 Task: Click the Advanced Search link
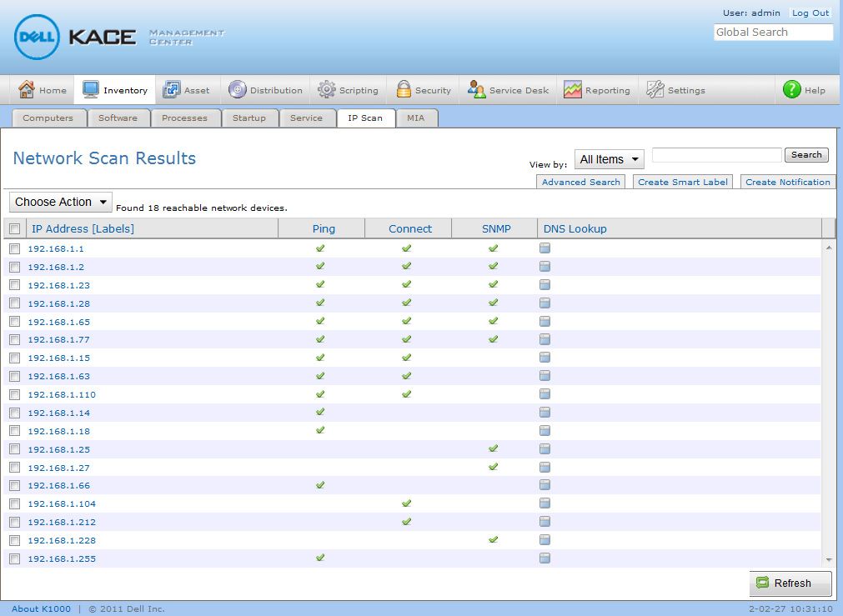580,181
